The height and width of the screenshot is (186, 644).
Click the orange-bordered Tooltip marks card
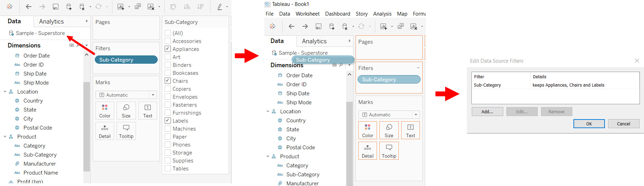pyautogui.click(x=389, y=151)
